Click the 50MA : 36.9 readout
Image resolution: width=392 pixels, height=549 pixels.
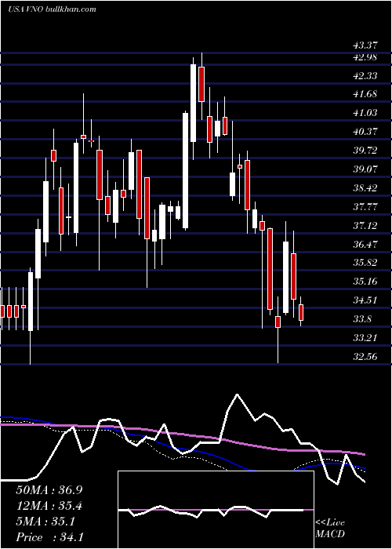(49, 490)
